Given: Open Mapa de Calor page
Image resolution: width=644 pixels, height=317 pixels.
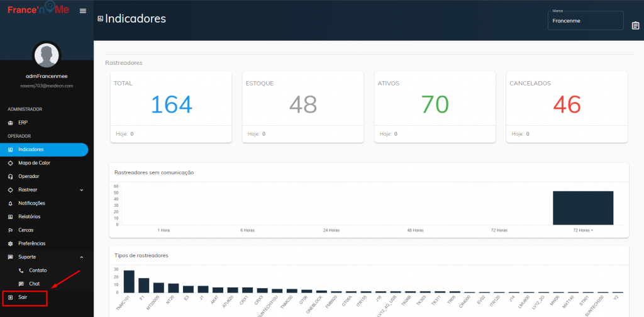Looking at the screenshot, I should tap(44, 163).
